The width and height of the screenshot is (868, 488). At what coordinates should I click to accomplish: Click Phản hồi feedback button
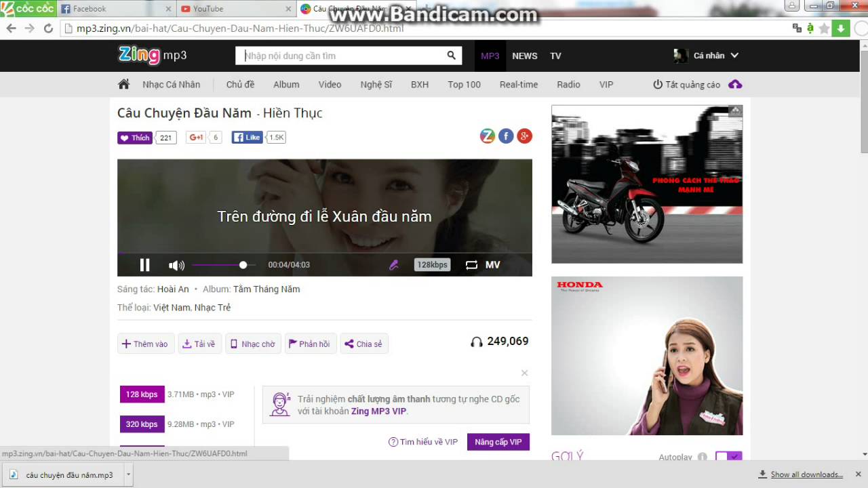point(310,344)
